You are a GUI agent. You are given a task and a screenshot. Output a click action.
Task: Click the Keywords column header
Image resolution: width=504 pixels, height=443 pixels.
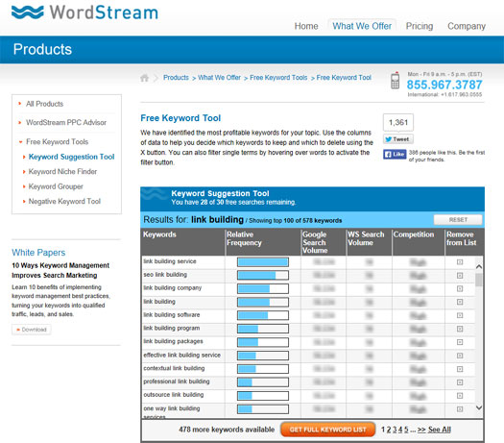[x=183, y=242]
